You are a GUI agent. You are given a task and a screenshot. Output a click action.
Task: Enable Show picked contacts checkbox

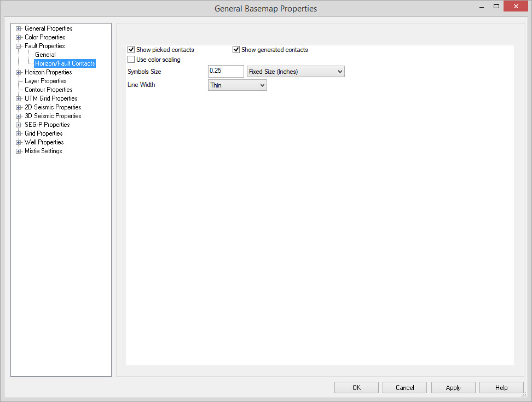131,50
